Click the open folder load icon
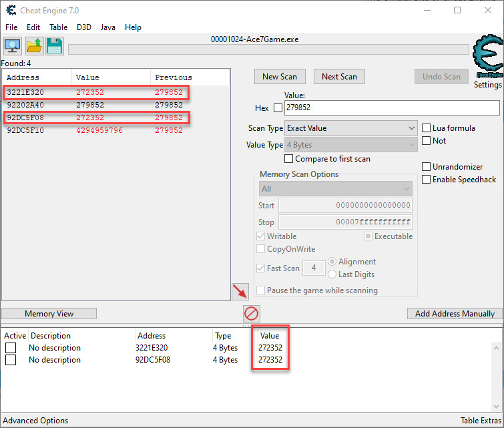The image size is (504, 428). (33, 46)
